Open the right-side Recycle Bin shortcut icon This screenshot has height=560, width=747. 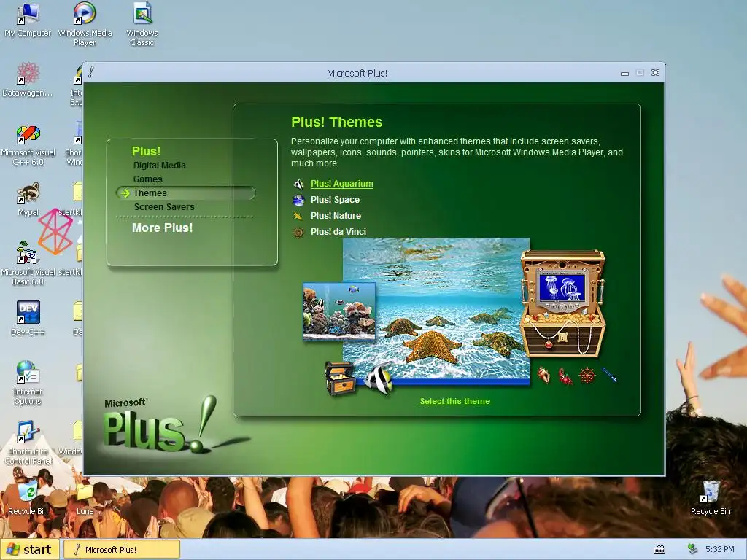click(711, 498)
